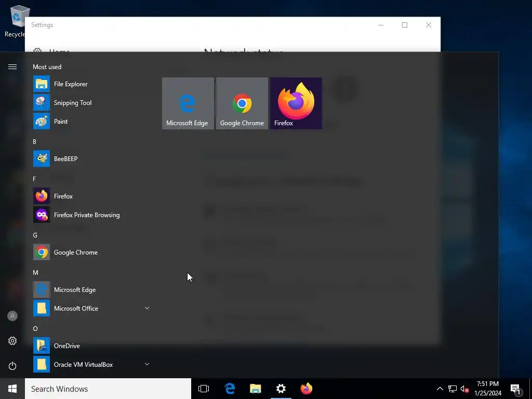532x399 pixels.
Task: Click the Show desktop sliver on the taskbar
Action: pos(530,389)
